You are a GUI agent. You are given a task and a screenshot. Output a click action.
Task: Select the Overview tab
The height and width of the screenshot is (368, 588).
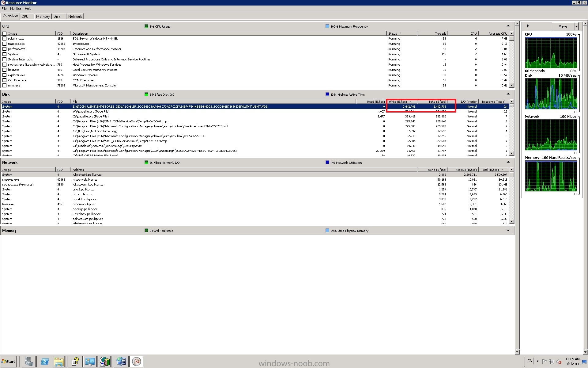point(10,16)
